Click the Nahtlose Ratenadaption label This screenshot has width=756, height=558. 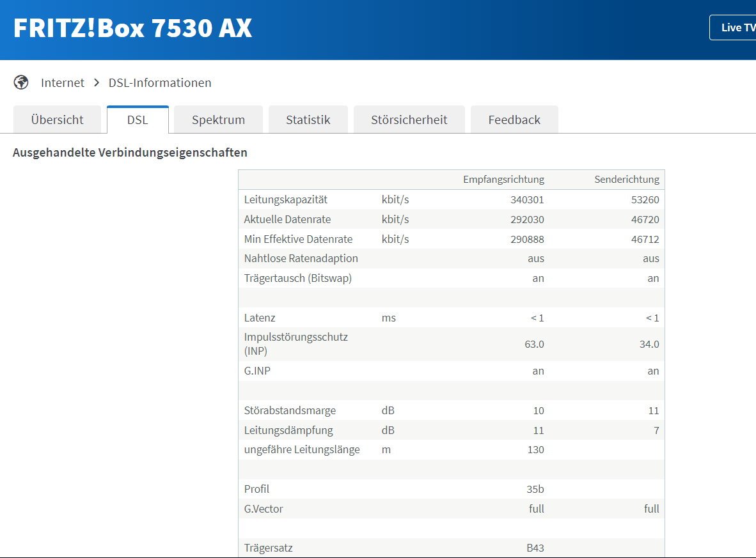[301, 258]
